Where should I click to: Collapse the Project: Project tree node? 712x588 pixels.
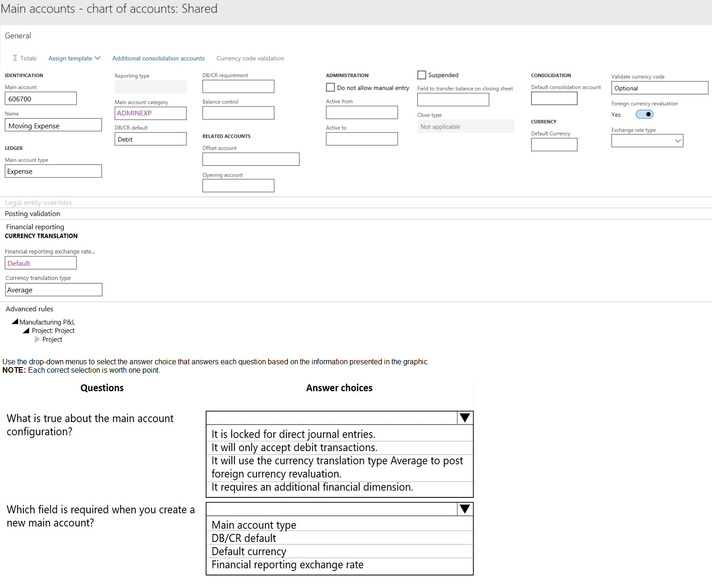26,331
